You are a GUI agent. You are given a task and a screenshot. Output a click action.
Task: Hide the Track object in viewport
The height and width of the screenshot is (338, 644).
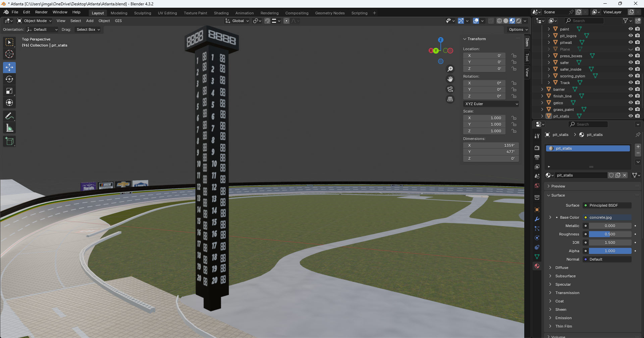coord(631,83)
